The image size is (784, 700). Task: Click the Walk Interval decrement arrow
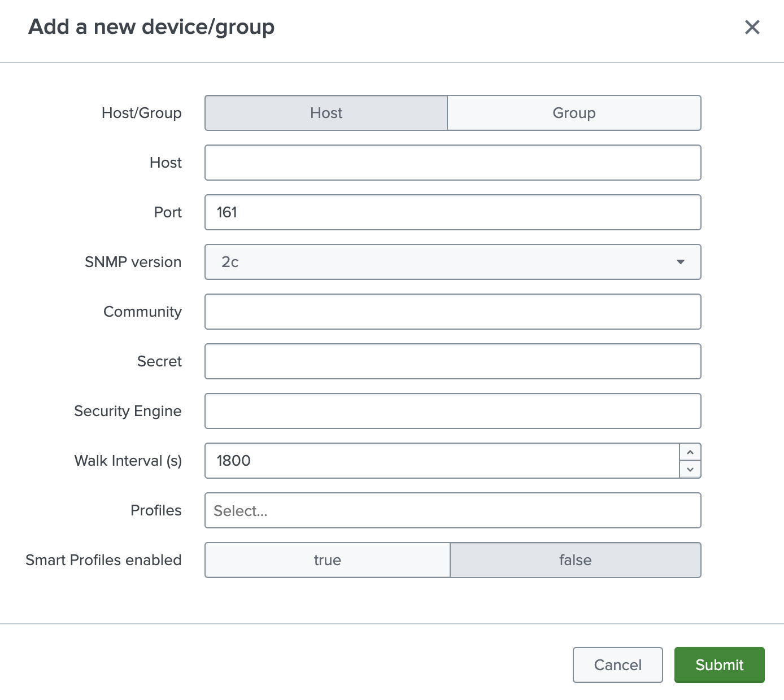[690, 470]
